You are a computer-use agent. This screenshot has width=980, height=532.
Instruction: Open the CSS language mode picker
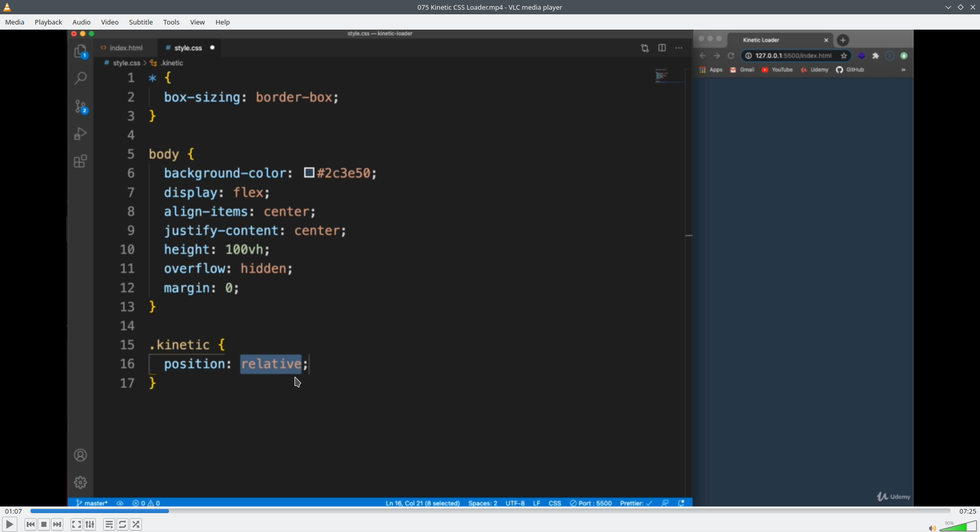(555, 503)
